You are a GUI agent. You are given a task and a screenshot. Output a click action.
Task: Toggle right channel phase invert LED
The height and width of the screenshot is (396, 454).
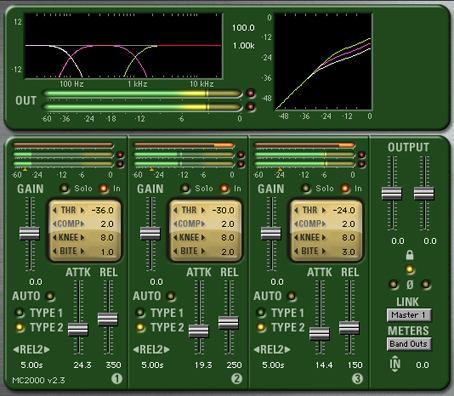(426, 285)
